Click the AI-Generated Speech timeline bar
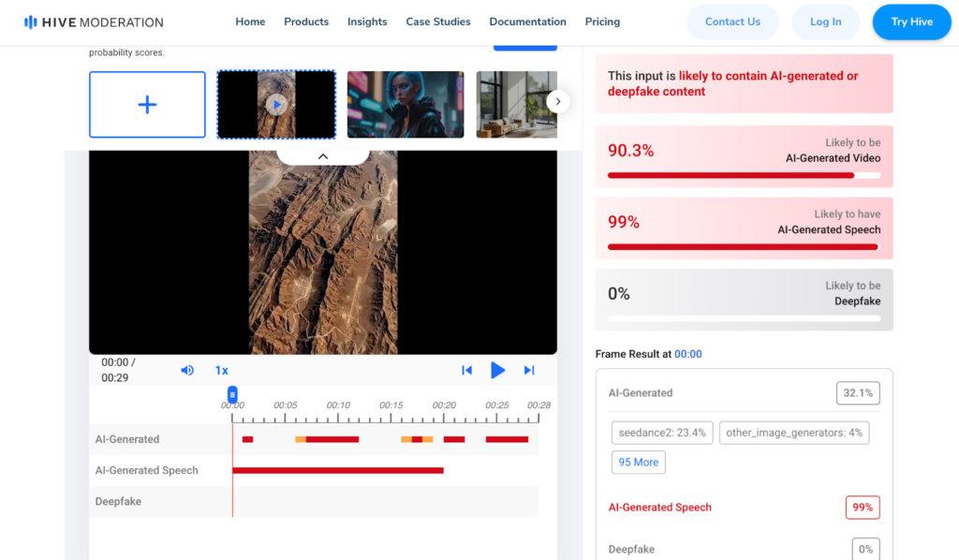Screen dimensions: 959x560 point(337,470)
